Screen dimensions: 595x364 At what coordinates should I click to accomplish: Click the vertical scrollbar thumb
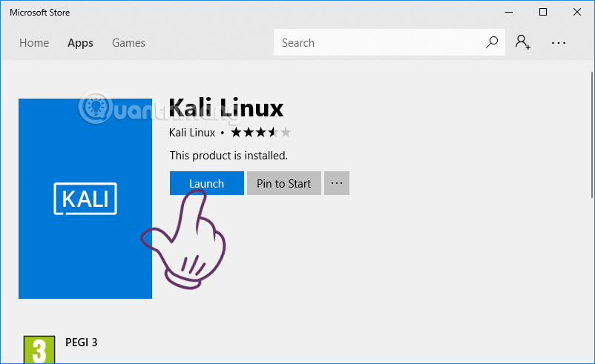pyautogui.click(x=592, y=135)
